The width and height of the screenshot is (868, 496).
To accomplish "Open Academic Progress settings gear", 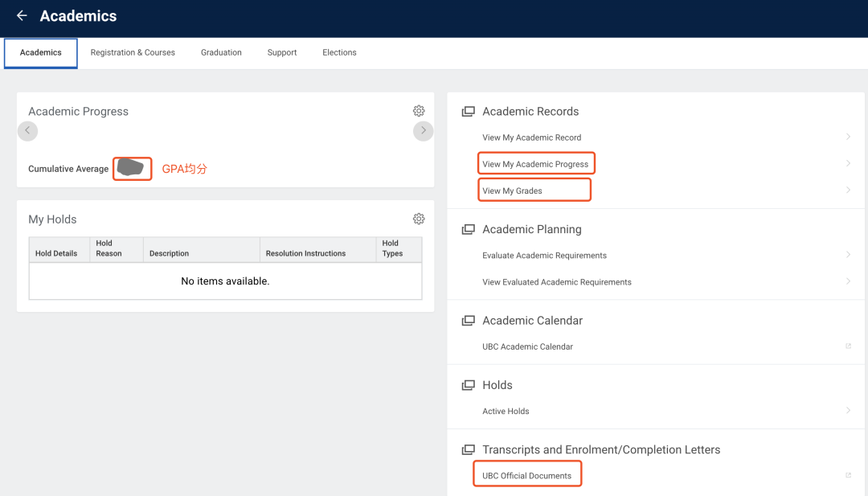I will coord(419,111).
